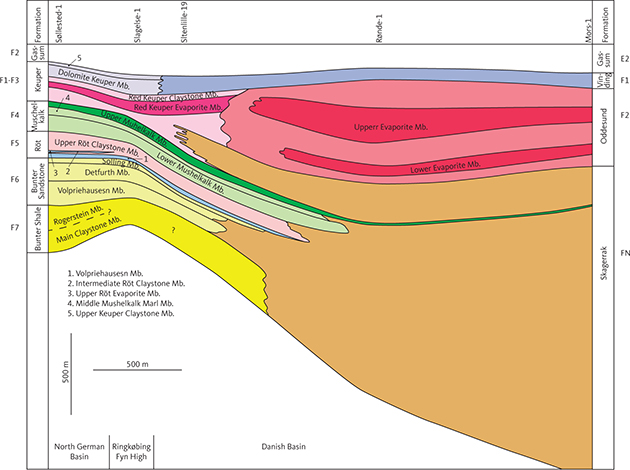
Task: Click the Upper Röt Claystone Mb. label
Action: [97, 147]
